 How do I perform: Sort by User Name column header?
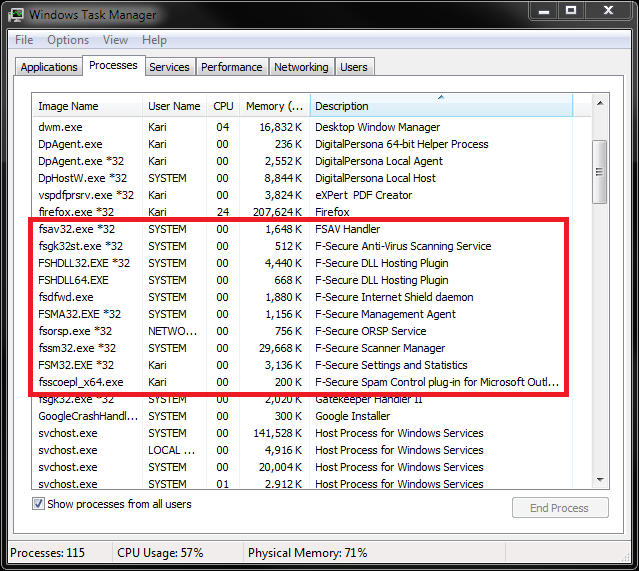(174, 106)
